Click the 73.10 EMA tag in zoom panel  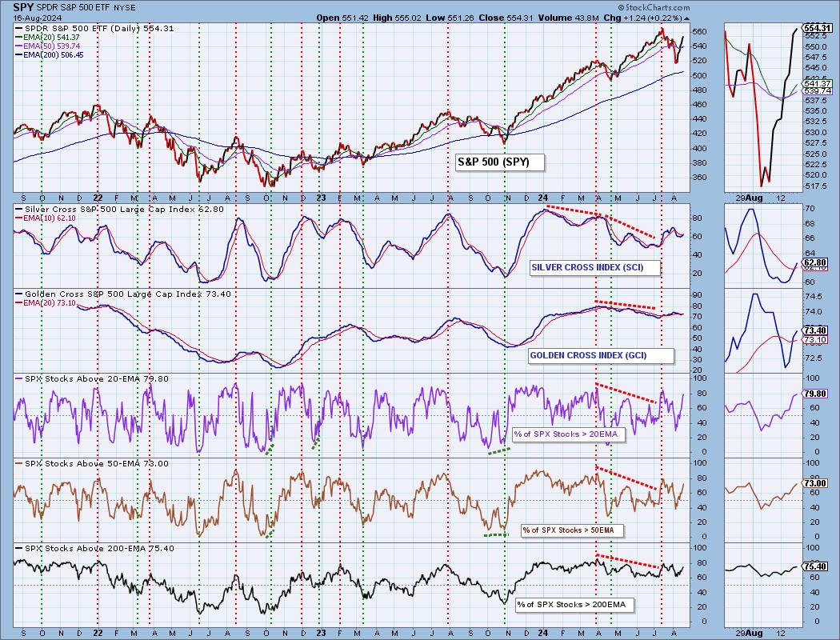[x=815, y=339]
